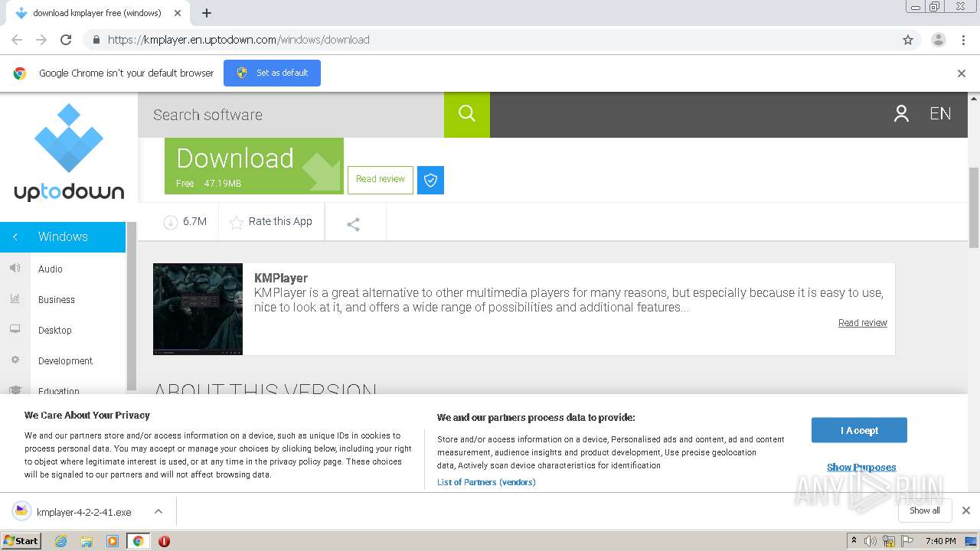Click the page vertical scrollbar

[974, 207]
